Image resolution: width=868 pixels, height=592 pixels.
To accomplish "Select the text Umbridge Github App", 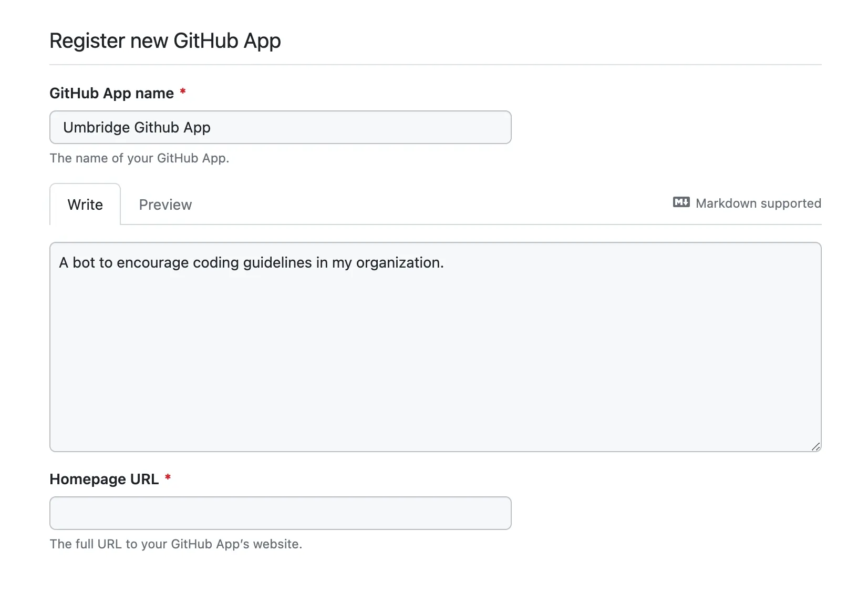I will [x=137, y=127].
